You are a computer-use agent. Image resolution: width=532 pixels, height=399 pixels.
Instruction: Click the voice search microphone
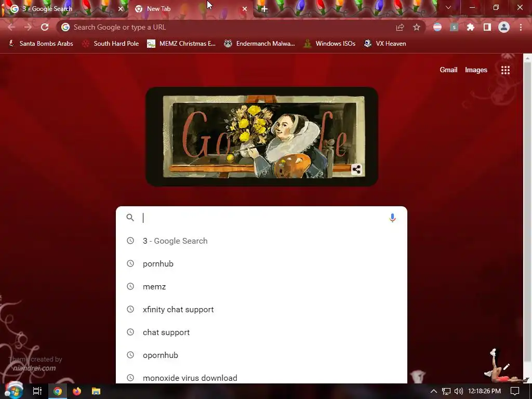point(393,218)
